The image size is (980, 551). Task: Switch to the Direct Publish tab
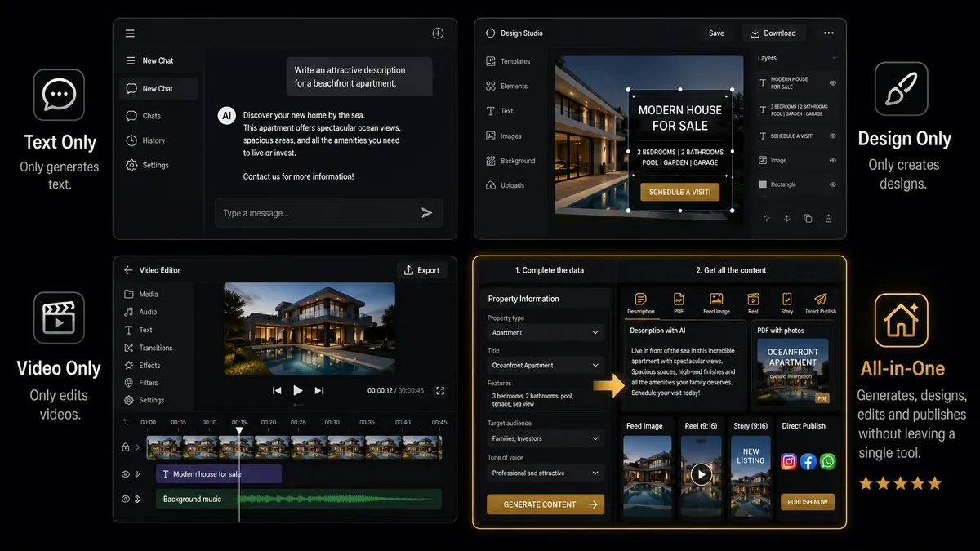coord(821,304)
